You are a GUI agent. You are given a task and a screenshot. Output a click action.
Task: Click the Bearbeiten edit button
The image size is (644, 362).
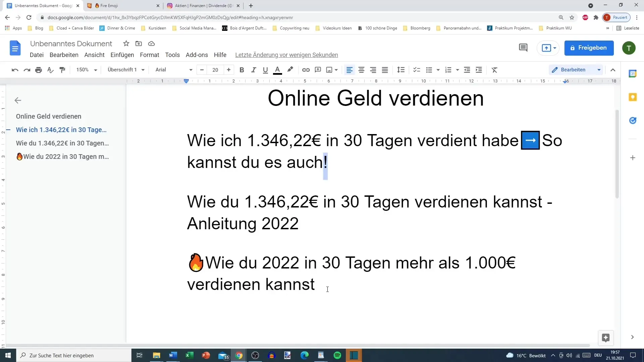tap(574, 69)
